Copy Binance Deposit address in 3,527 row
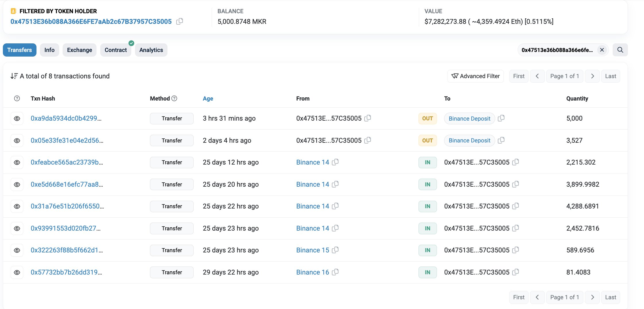644x309 pixels. (x=501, y=140)
